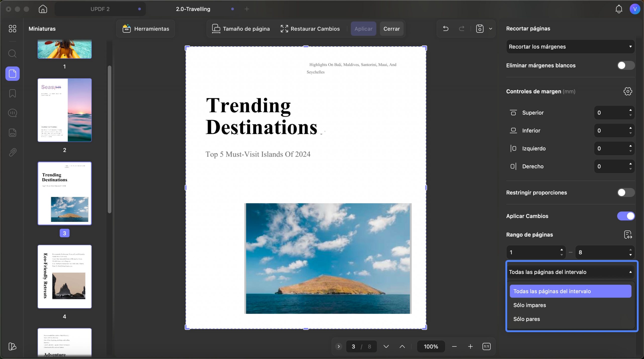Image resolution: width=644 pixels, height=359 pixels.
Task: Open the notifications bell
Action: (619, 9)
